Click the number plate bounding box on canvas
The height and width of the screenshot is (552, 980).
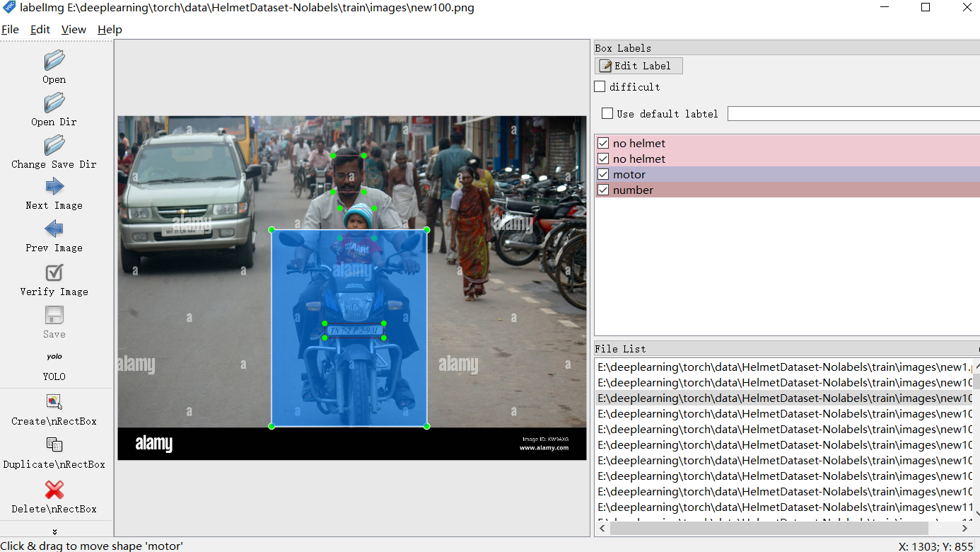coord(354,330)
